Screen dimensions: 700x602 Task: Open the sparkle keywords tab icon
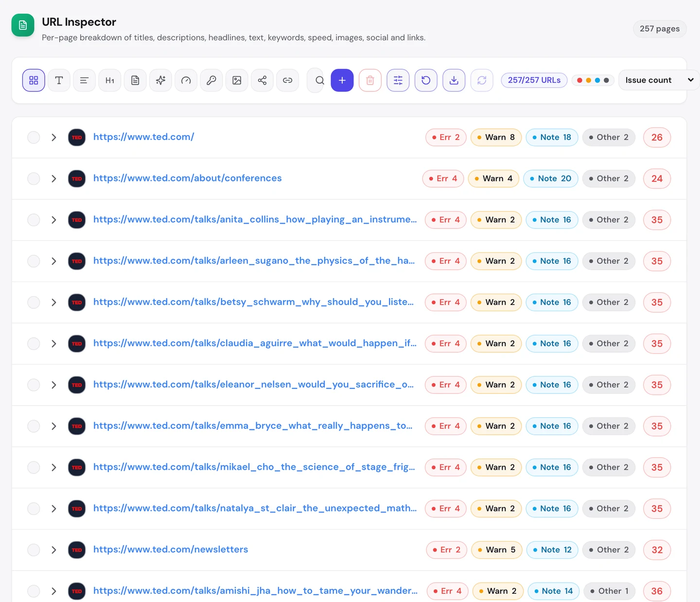pyautogui.click(x=160, y=80)
